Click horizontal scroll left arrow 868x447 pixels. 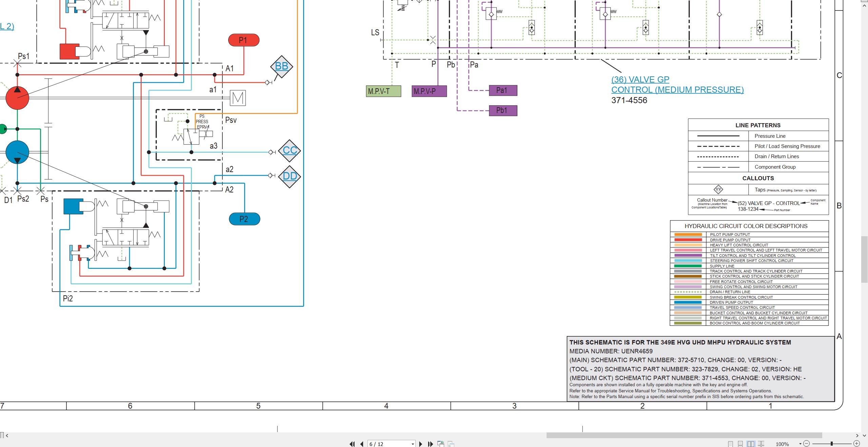(7, 435)
